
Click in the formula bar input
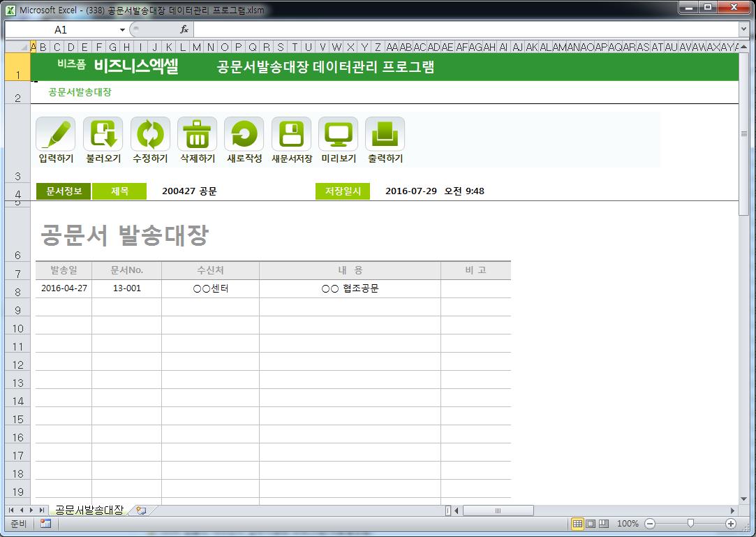pyautogui.click(x=466, y=29)
